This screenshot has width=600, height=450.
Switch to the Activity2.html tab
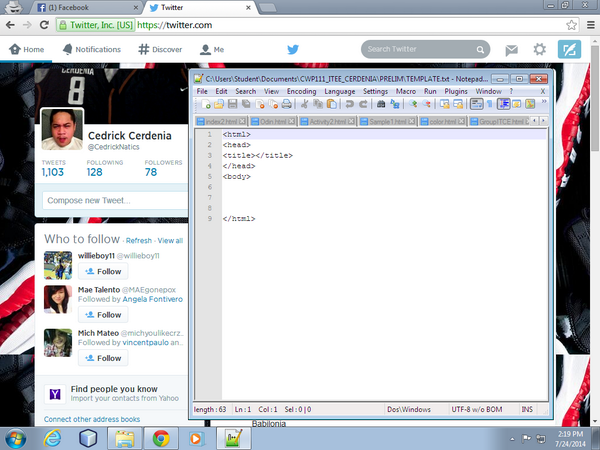[x=327, y=121]
